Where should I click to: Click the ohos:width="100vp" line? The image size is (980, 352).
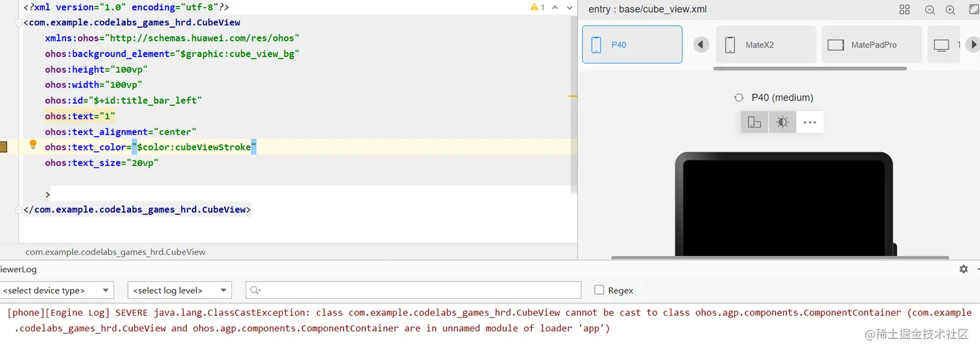click(x=93, y=85)
